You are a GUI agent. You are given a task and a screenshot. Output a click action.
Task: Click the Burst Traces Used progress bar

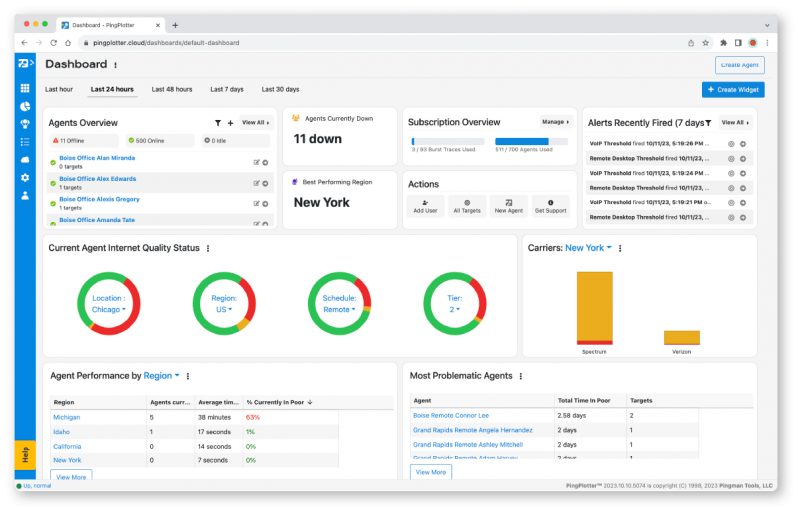447,141
